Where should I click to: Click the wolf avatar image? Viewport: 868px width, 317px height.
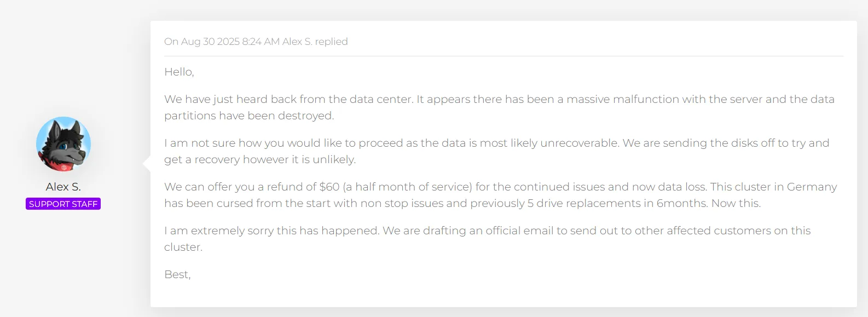(63, 144)
